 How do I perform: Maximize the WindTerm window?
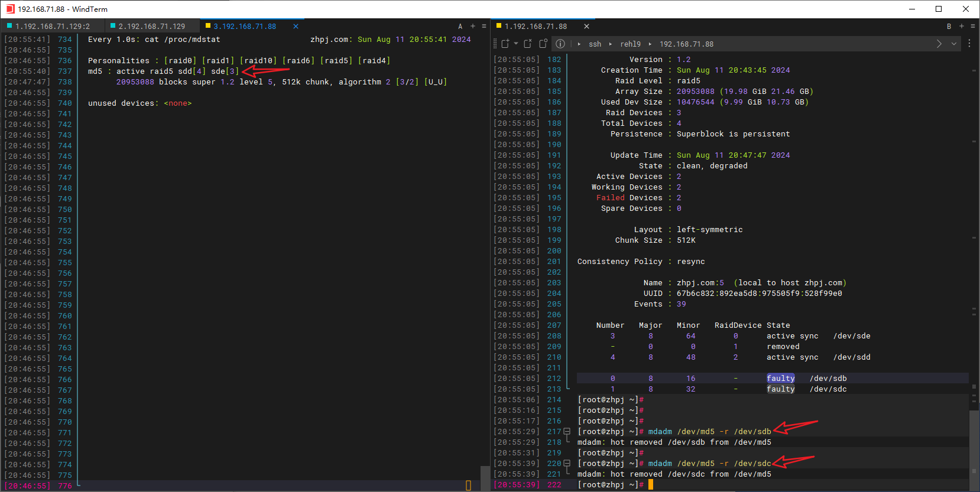[x=939, y=9]
